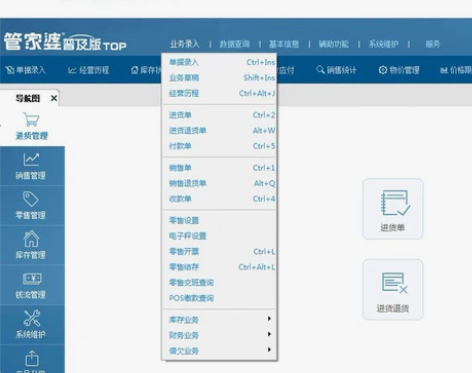Choose 单据录入 Ctrl+Ins from the dropdown menu
This screenshot has width=472, height=373.
click(219, 62)
